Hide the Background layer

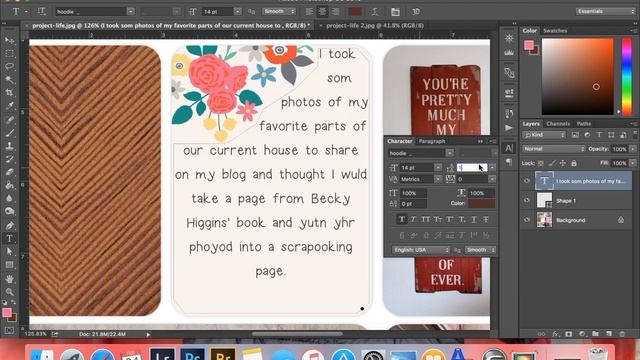(x=527, y=220)
